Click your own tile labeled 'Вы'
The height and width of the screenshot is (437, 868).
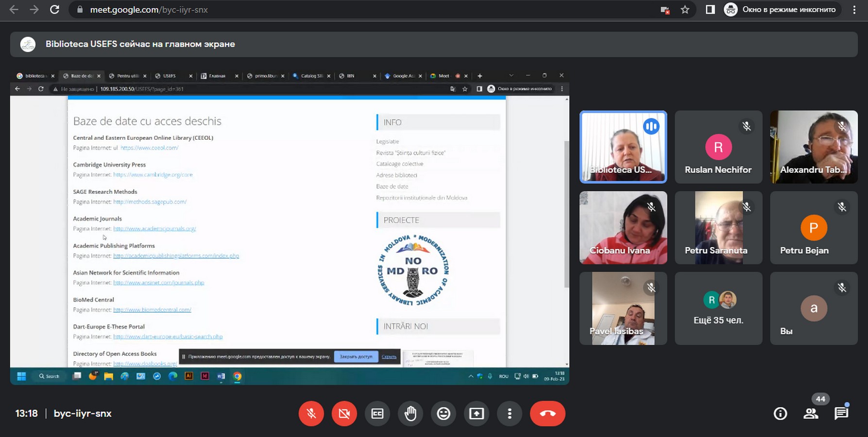pos(814,308)
